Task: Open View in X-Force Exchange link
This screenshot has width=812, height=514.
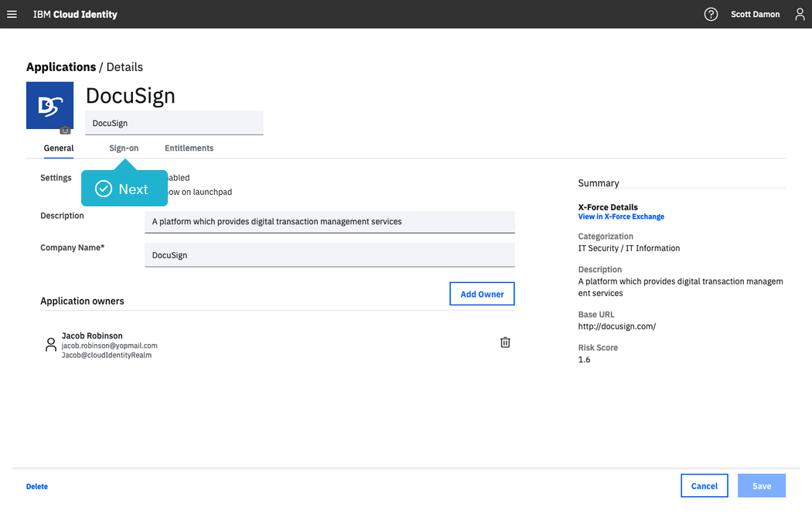Action: (x=621, y=216)
